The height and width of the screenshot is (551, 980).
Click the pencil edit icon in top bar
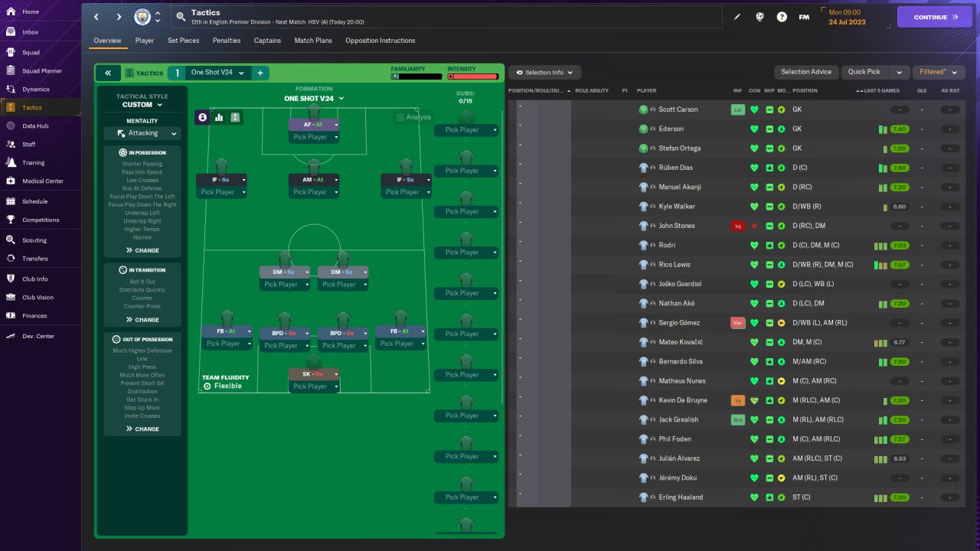click(737, 17)
